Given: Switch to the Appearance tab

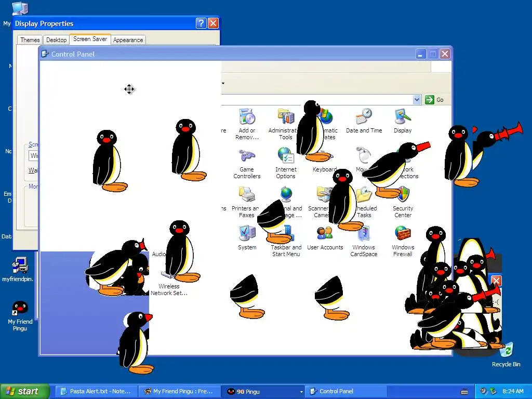Looking at the screenshot, I should point(128,39).
